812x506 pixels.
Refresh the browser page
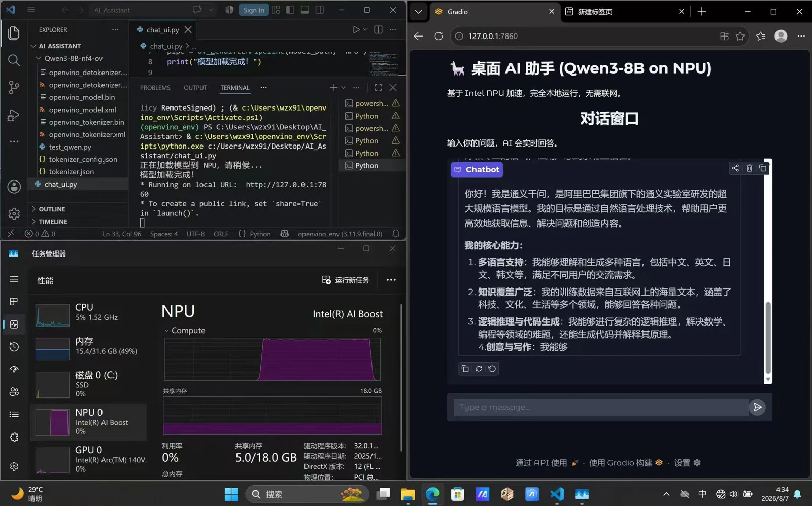439,36
